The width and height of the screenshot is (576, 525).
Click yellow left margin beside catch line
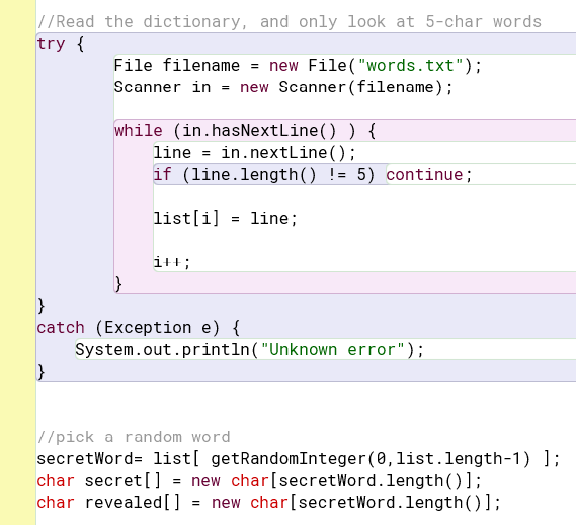tap(18, 328)
